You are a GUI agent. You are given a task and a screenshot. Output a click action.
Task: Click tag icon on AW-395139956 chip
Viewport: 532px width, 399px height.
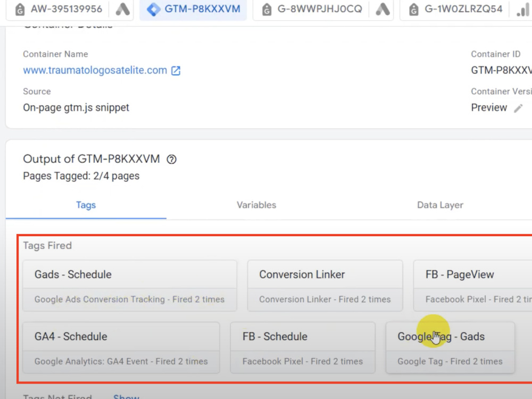20,10
